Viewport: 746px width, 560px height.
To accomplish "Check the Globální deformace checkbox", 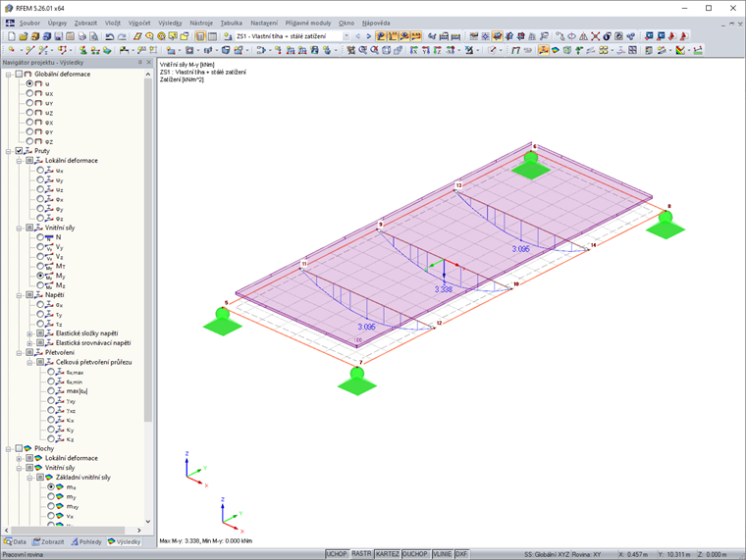I will 19,75.
